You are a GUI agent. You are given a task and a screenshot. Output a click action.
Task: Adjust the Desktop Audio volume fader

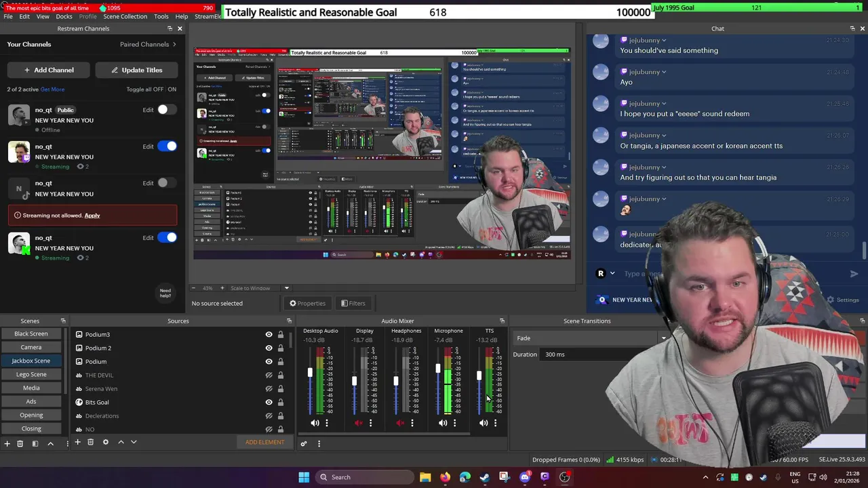point(310,373)
